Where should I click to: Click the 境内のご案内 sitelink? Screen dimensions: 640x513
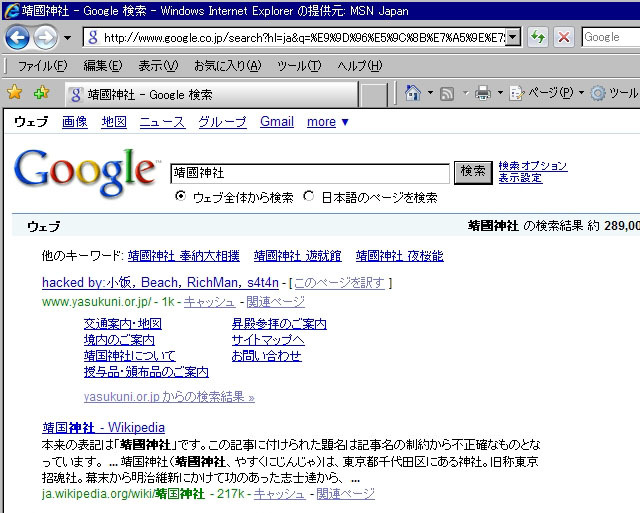tap(119, 340)
